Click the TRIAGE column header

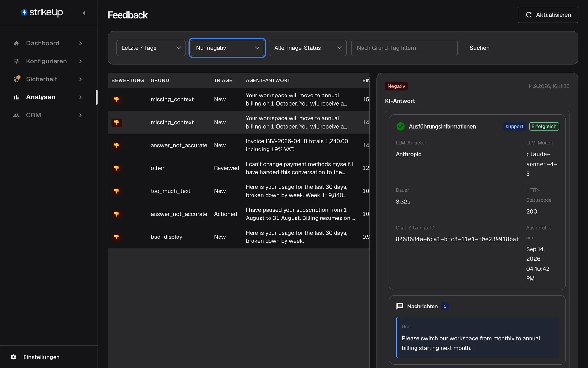(x=223, y=80)
